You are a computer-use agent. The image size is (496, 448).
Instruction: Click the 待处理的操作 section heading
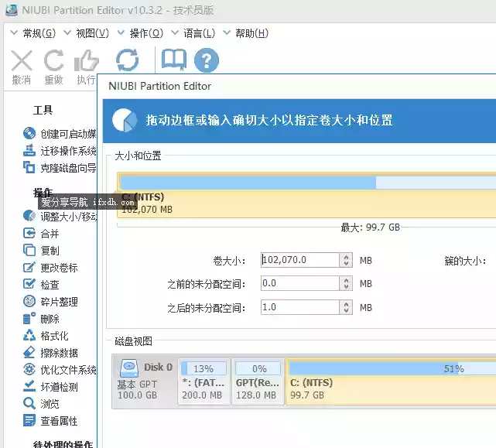pyautogui.click(x=63, y=443)
